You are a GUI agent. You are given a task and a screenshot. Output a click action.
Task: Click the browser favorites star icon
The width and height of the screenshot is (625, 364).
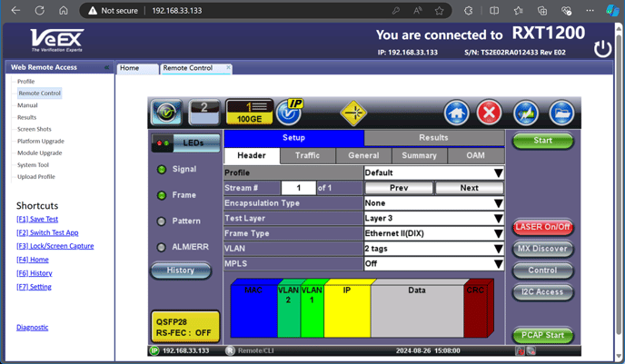(x=440, y=11)
